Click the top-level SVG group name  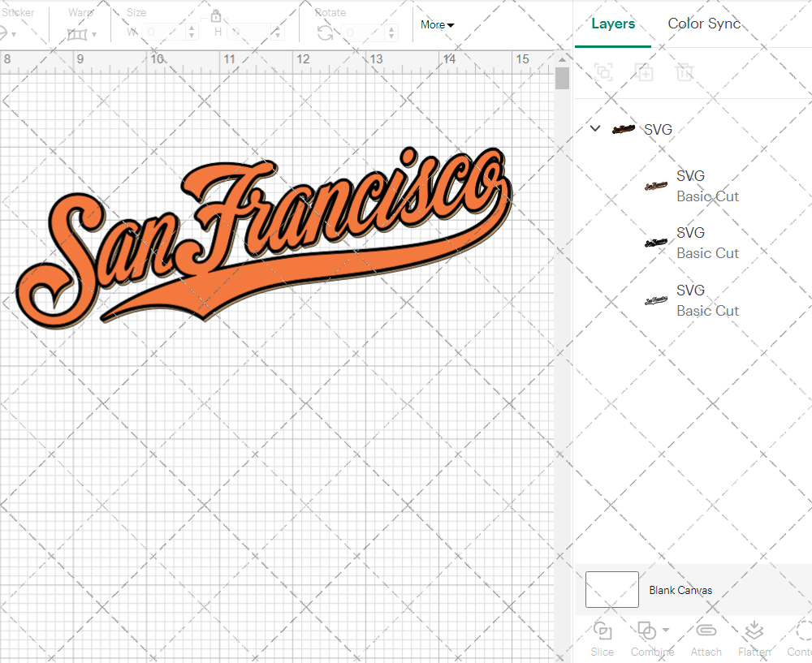[x=658, y=129]
